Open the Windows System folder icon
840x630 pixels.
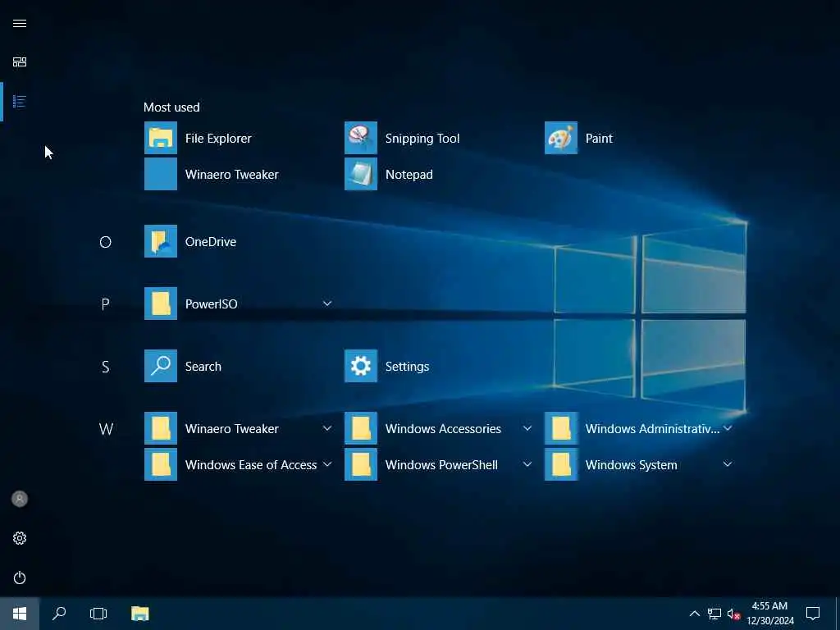coord(561,464)
